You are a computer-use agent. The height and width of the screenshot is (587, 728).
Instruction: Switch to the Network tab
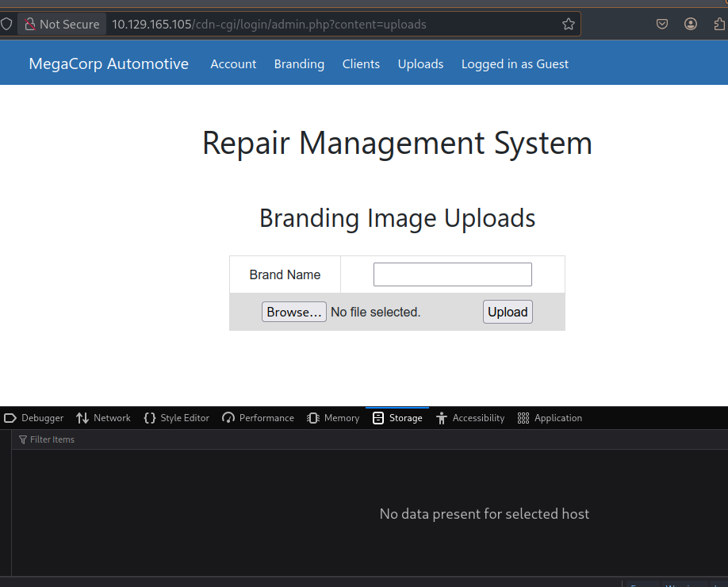(104, 418)
